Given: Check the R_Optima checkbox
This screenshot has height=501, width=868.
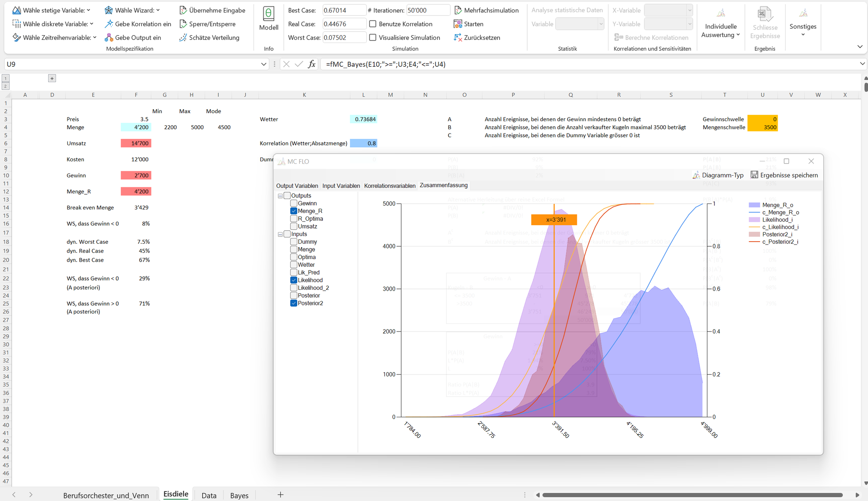Looking at the screenshot, I should click(294, 219).
